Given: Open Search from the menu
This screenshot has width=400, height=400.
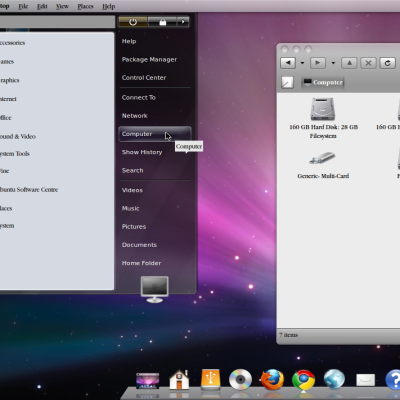Looking at the screenshot, I should click(132, 170).
